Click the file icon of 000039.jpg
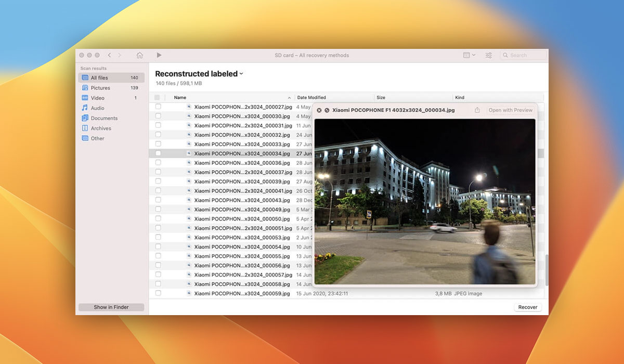 [189, 181]
